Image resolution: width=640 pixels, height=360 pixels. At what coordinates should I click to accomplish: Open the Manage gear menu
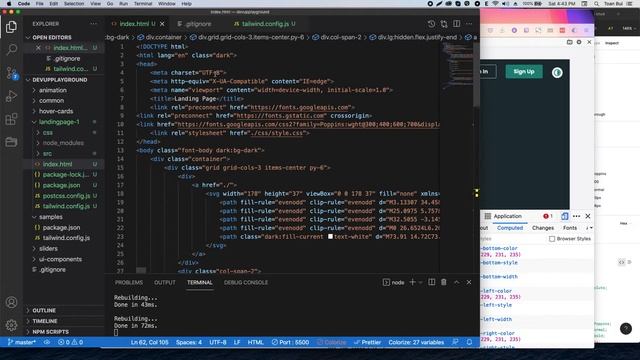[x=11, y=325]
